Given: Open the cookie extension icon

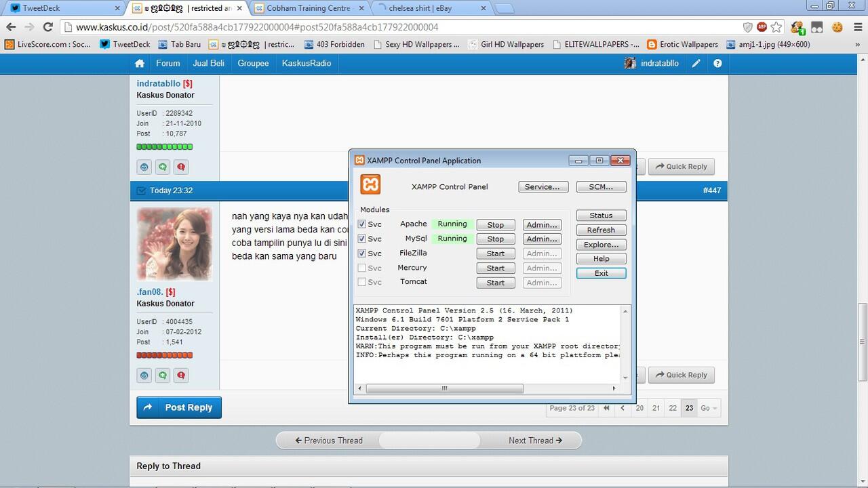Looking at the screenshot, I should (x=837, y=27).
